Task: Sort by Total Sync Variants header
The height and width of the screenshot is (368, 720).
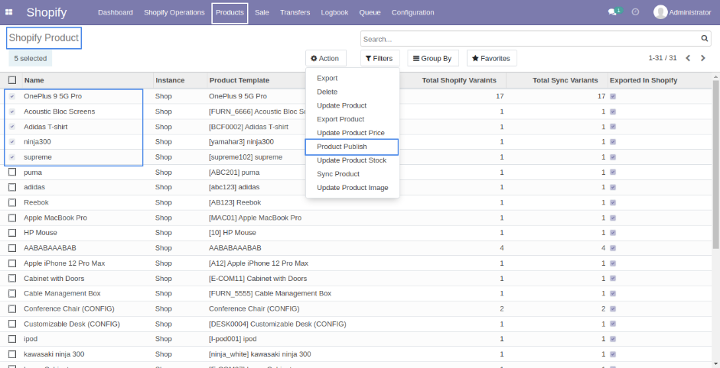Action: (565, 80)
